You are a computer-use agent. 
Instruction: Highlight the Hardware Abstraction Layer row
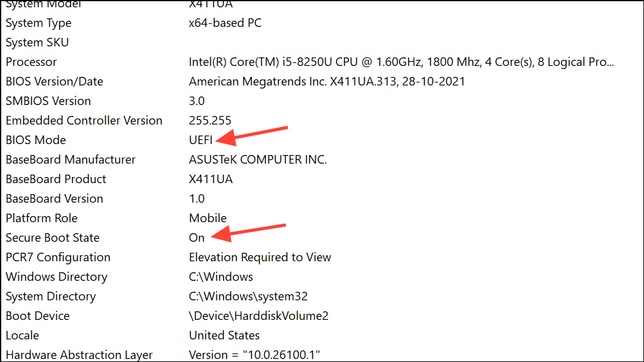click(79, 355)
